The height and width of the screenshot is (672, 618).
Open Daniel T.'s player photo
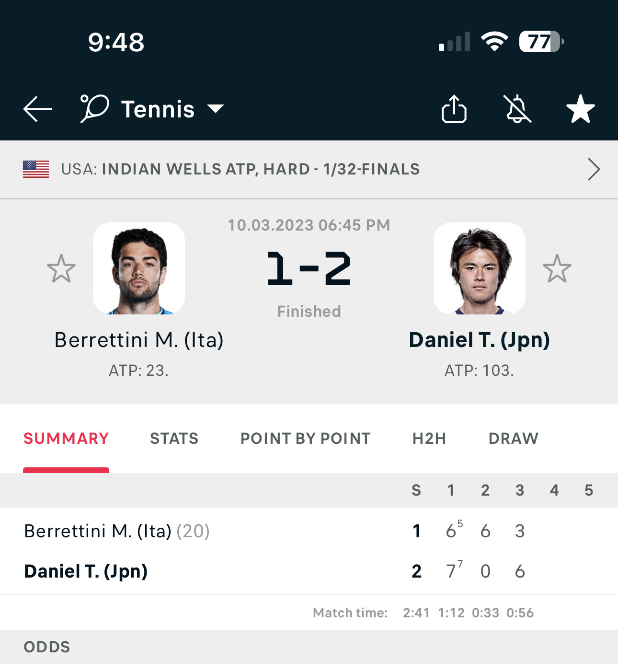point(479,268)
